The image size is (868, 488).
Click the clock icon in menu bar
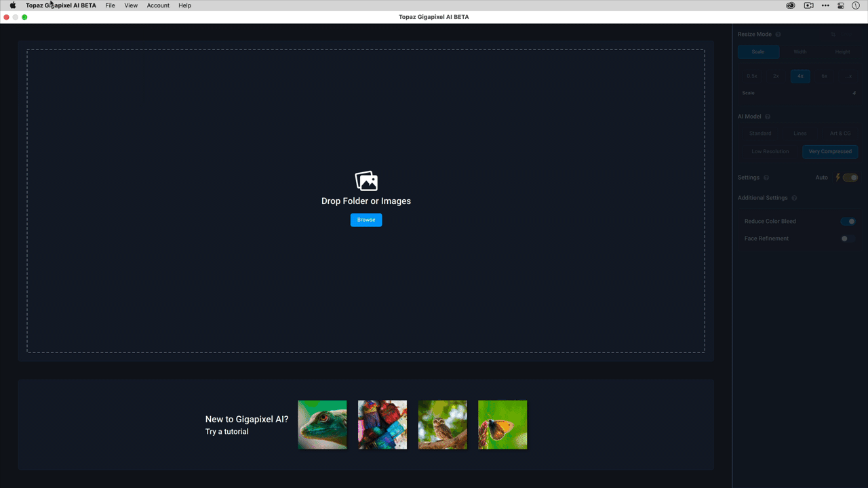[856, 5]
